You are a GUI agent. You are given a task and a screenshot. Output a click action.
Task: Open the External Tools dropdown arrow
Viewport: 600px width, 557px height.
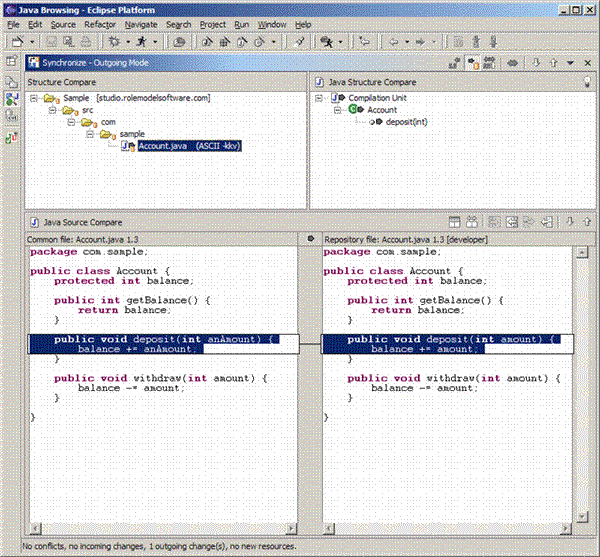tap(341, 42)
